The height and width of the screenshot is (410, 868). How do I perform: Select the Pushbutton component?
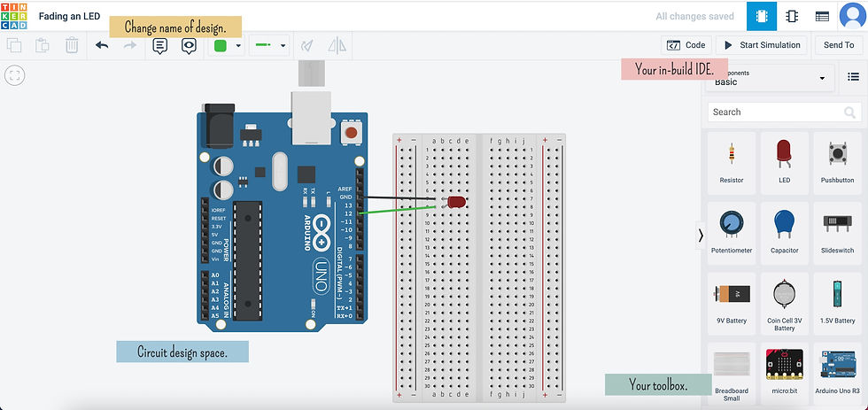pos(838,163)
